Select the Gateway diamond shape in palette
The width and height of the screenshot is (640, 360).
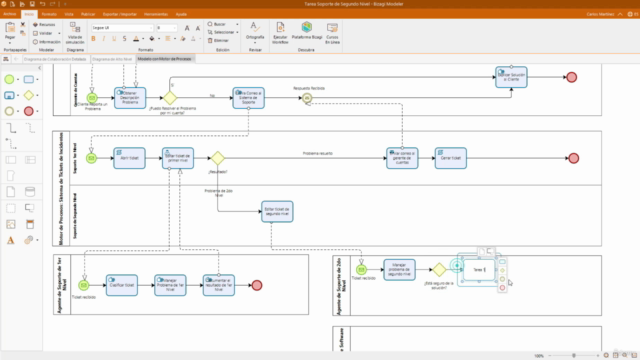(x=29, y=95)
